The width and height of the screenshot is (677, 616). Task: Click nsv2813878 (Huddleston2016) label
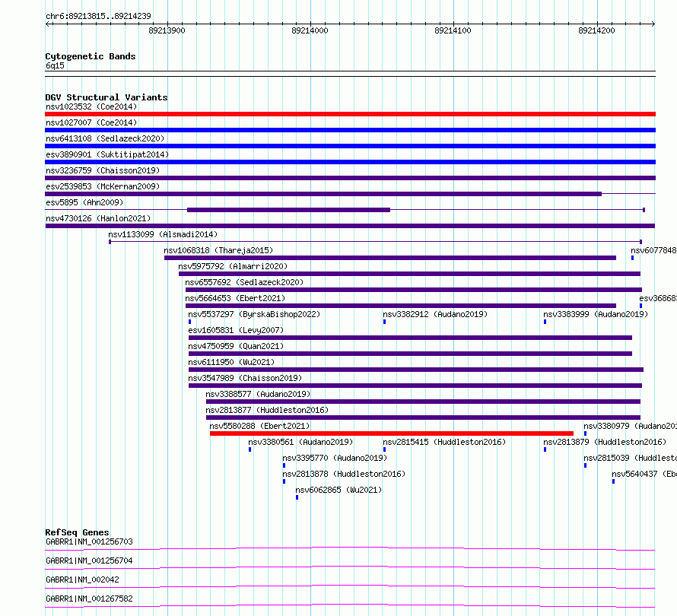pos(344,474)
